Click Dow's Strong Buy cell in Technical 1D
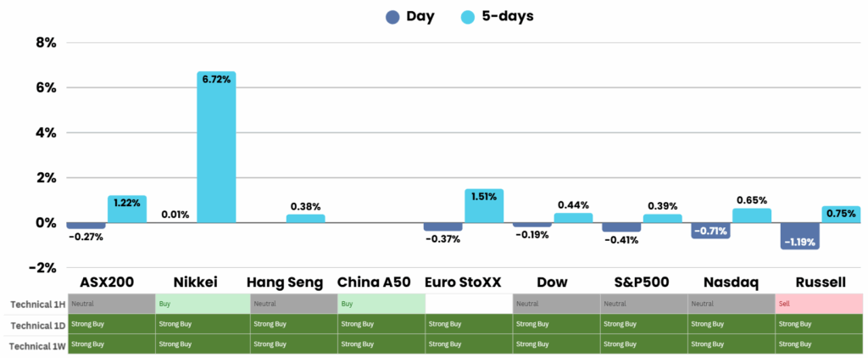 (x=556, y=323)
